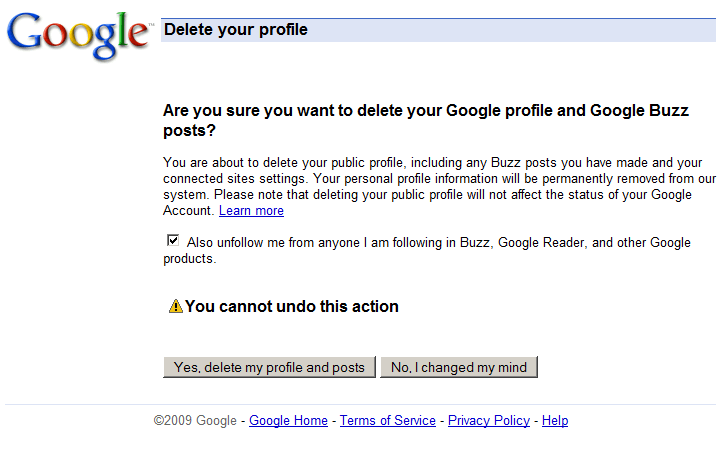Screen dimensions: 720x454
Task: Open the Help link in footer
Action: pyautogui.click(x=555, y=421)
